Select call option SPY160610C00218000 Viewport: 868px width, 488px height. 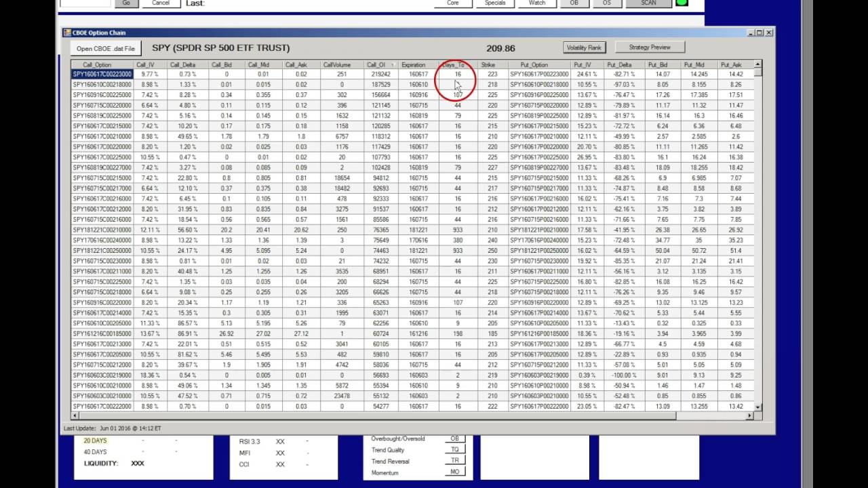102,85
